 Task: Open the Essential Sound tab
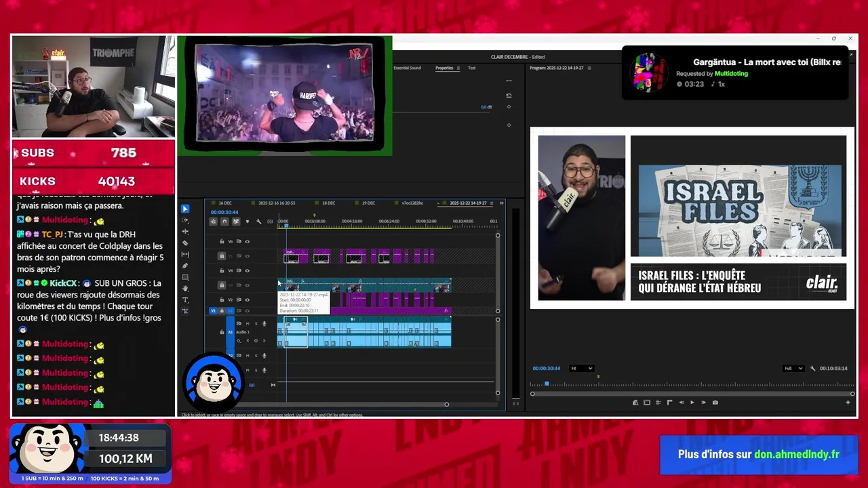[407, 68]
